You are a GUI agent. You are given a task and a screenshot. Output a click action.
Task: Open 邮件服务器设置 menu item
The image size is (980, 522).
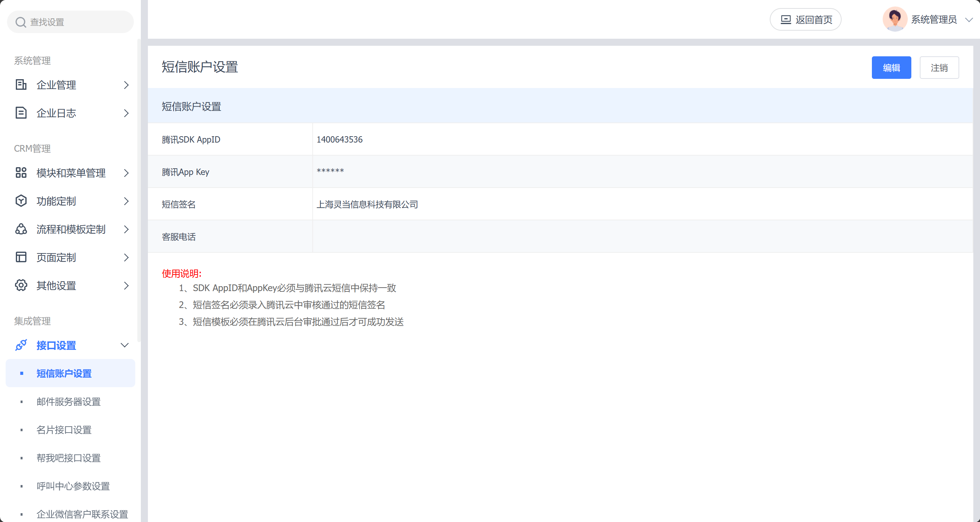[x=68, y=402]
